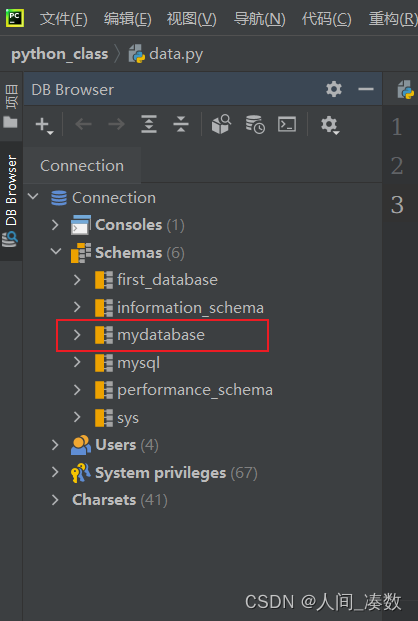Image resolution: width=418 pixels, height=621 pixels.
Task: Open the transaction history database clock icon
Action: click(x=255, y=124)
